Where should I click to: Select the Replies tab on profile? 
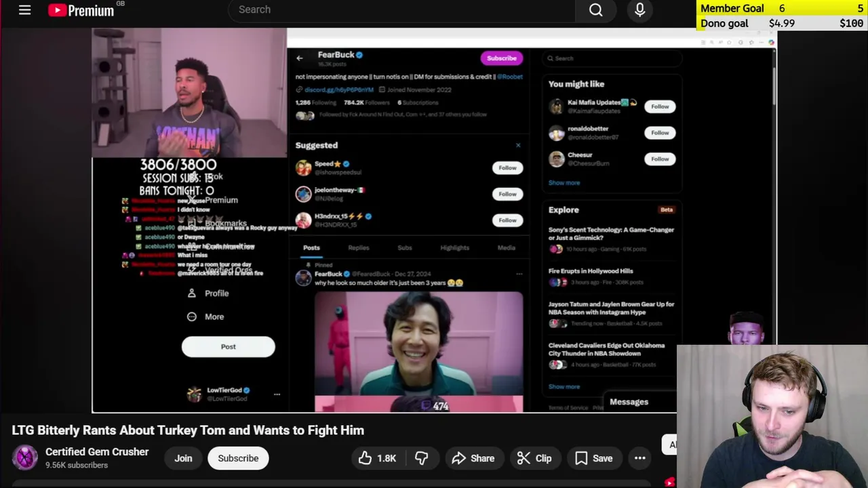[x=359, y=248]
